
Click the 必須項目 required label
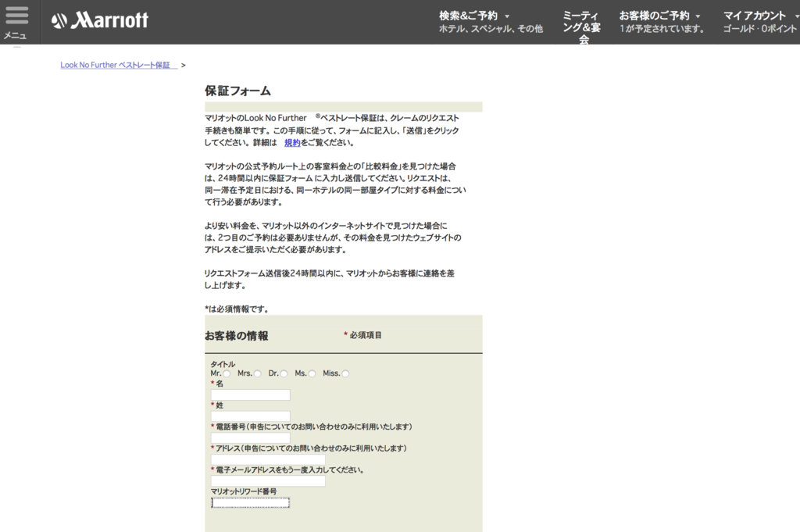point(366,335)
